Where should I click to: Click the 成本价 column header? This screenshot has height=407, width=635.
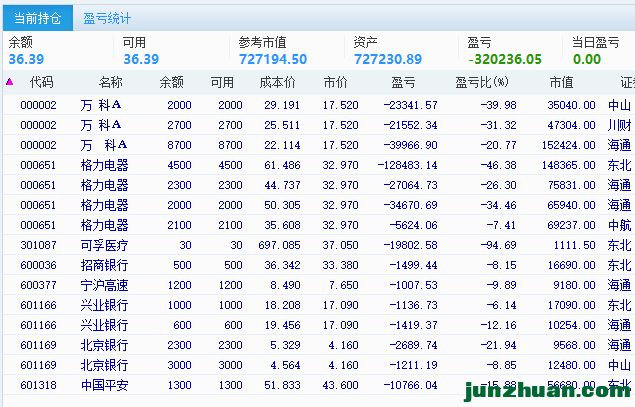click(277, 82)
